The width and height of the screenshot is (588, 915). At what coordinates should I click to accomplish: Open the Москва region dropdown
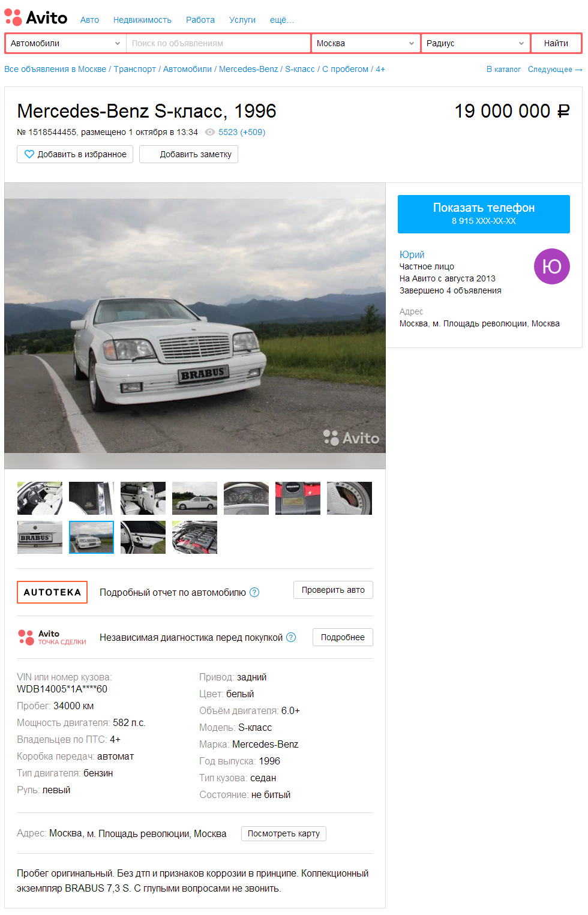click(x=365, y=43)
